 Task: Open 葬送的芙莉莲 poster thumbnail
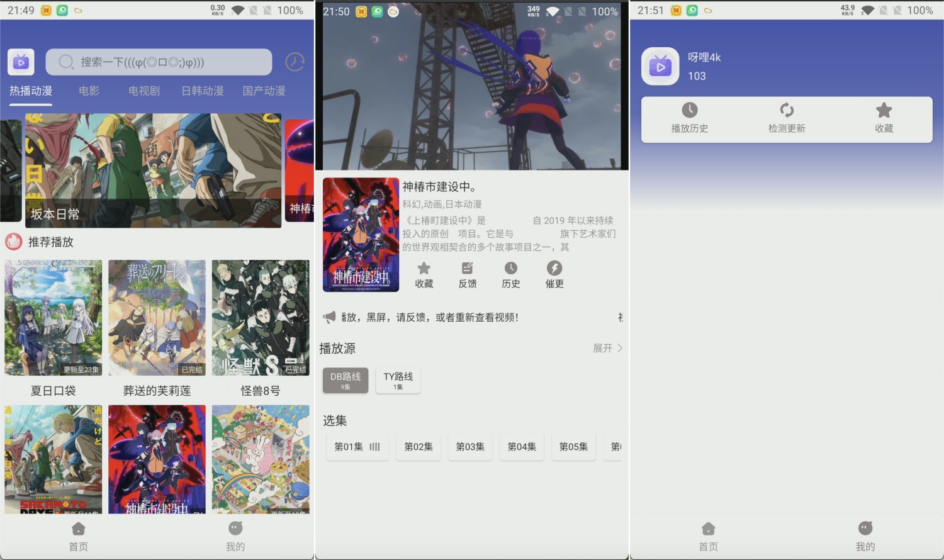157,318
